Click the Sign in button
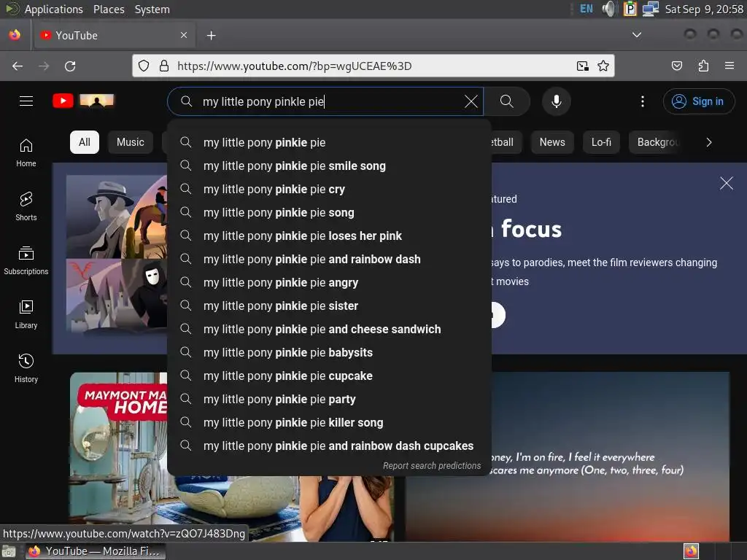The image size is (747, 560). (698, 101)
